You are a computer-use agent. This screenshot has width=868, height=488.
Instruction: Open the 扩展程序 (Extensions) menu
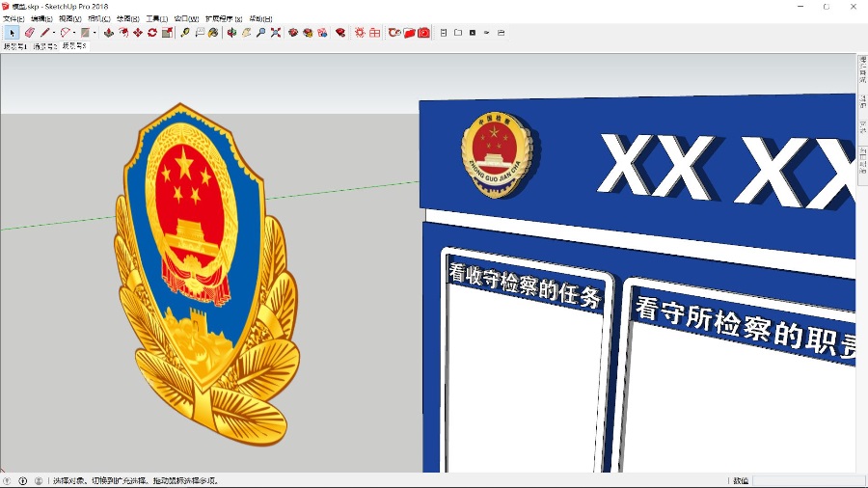tap(224, 19)
